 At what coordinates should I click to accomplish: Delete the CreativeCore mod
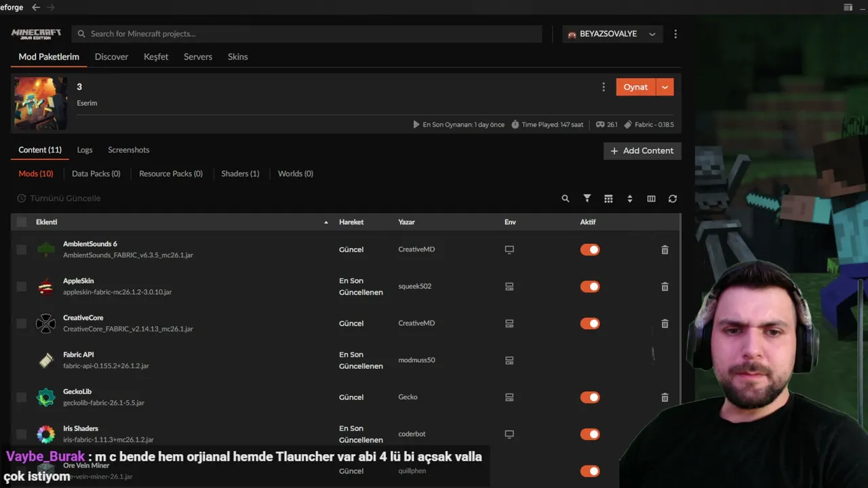tap(665, 323)
